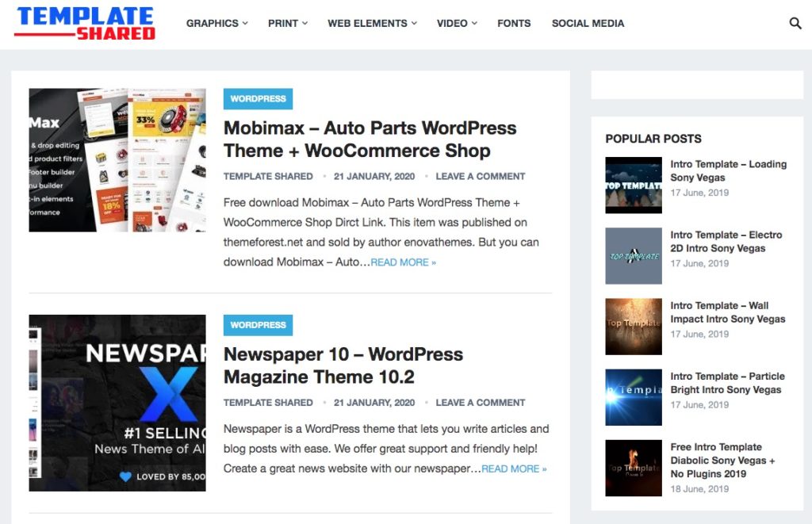Expand the Graphics dropdown menu

[x=216, y=24]
